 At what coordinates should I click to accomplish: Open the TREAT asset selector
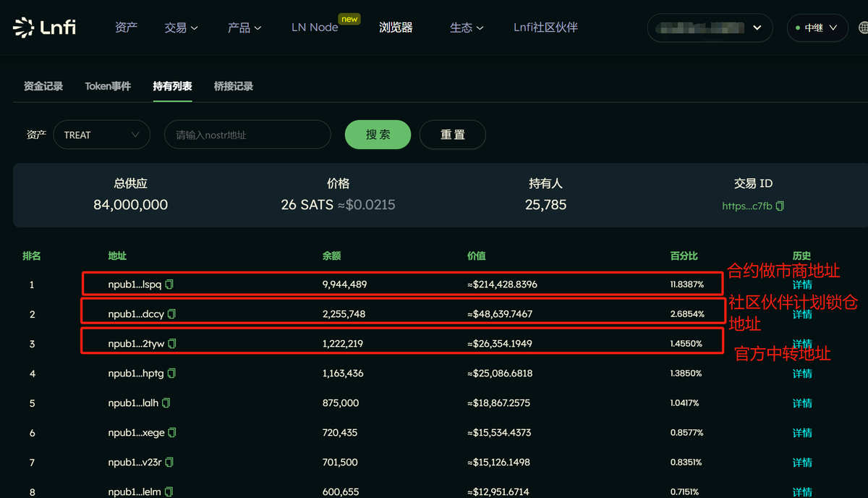click(x=101, y=135)
